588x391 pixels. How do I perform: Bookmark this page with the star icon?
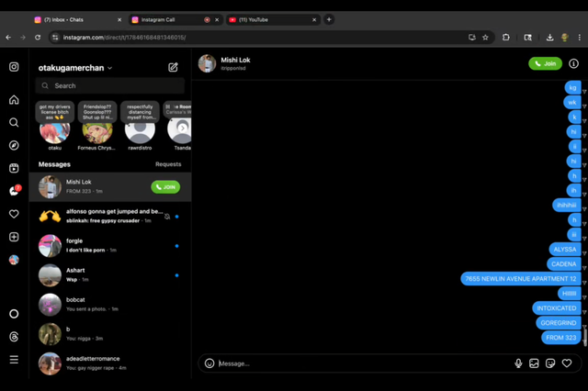[485, 38]
